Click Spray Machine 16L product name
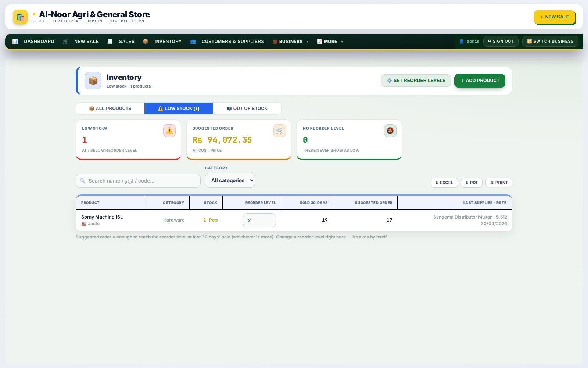 [102, 217]
